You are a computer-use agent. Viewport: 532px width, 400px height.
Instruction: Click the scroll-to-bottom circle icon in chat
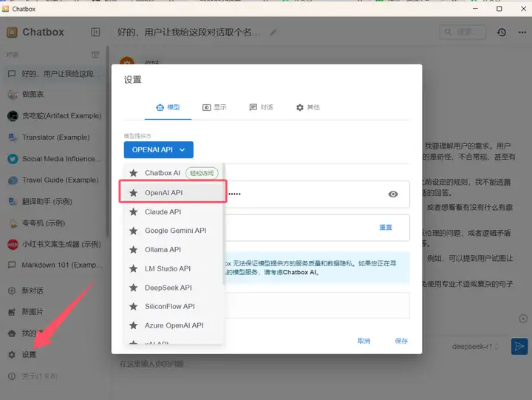tap(523, 319)
